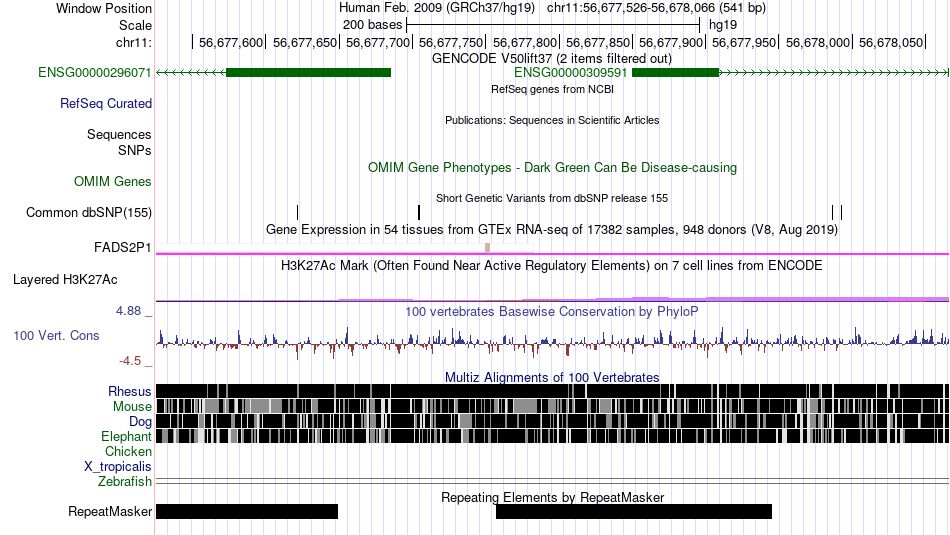
Task: Click the ENSG00000296071 green exon block
Action: point(308,73)
